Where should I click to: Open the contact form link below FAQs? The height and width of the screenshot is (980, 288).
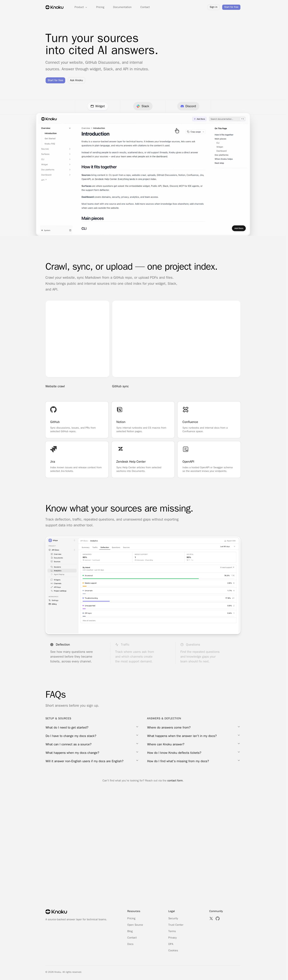tap(175, 780)
